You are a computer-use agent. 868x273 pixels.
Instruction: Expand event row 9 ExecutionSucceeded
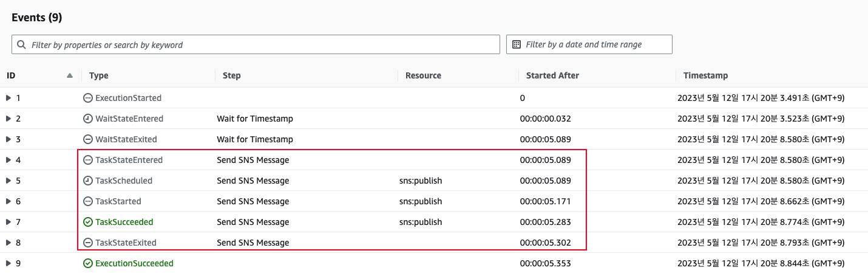(x=8, y=263)
